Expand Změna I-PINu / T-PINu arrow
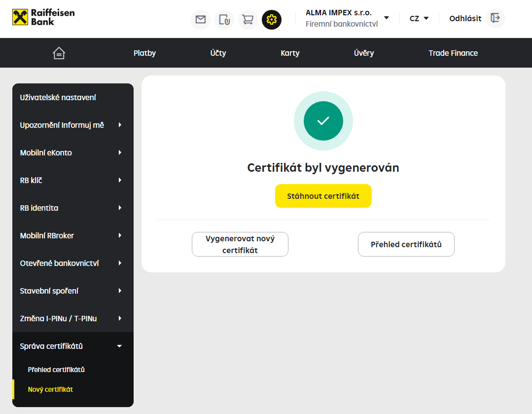 pyautogui.click(x=120, y=318)
